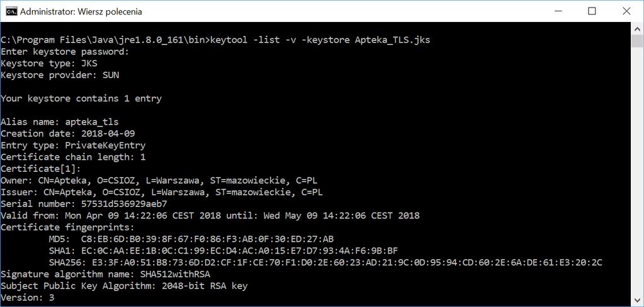644x307 pixels.
Task: Click the 'Version: 3' line
Action: click(x=27, y=297)
